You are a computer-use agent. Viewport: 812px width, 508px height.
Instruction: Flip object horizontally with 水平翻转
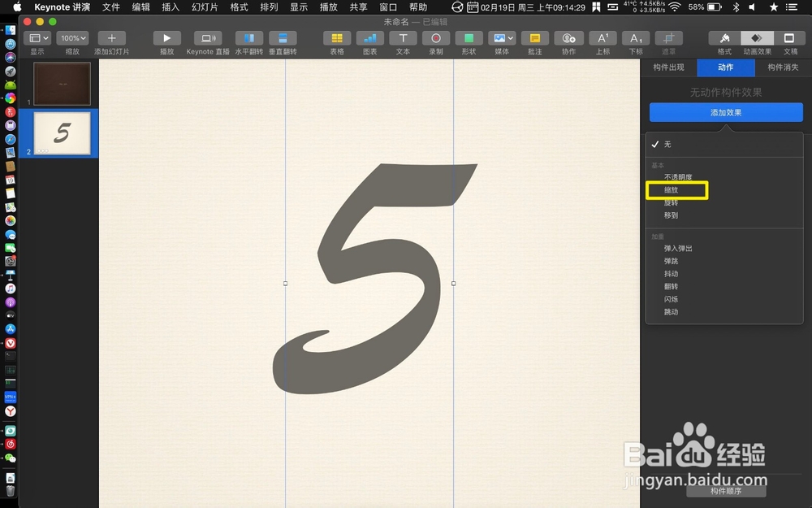pos(249,38)
